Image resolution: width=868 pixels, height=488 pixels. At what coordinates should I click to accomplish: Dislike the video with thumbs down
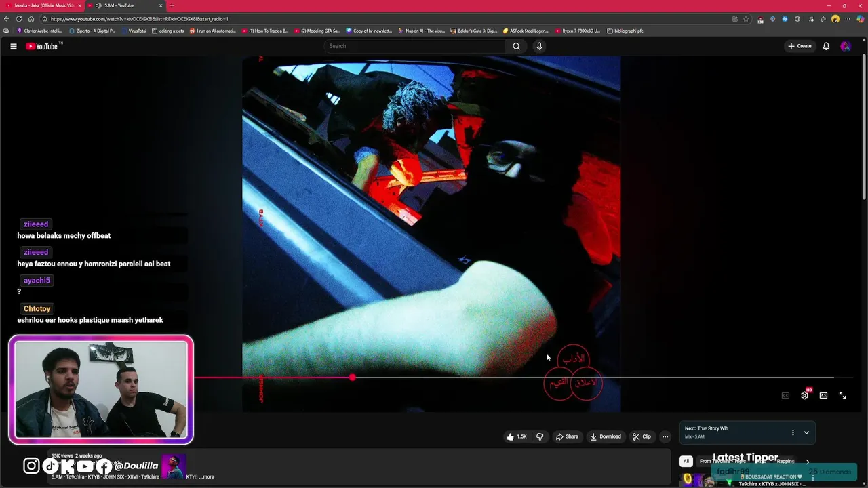click(540, 436)
